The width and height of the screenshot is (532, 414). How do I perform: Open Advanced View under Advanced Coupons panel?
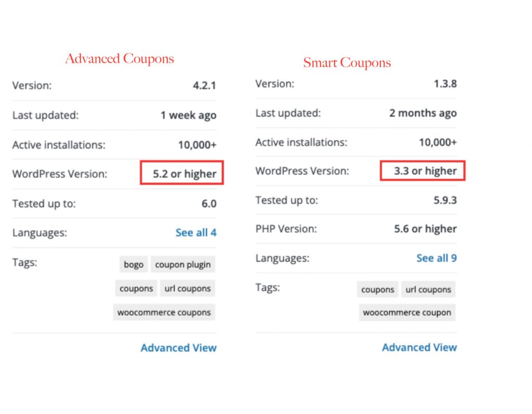pyautogui.click(x=179, y=348)
